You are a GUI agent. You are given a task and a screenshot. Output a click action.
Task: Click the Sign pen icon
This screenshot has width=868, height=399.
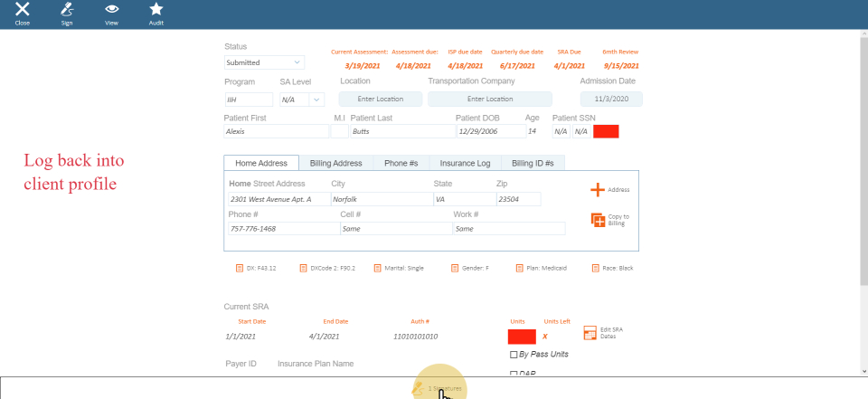pyautogui.click(x=67, y=11)
